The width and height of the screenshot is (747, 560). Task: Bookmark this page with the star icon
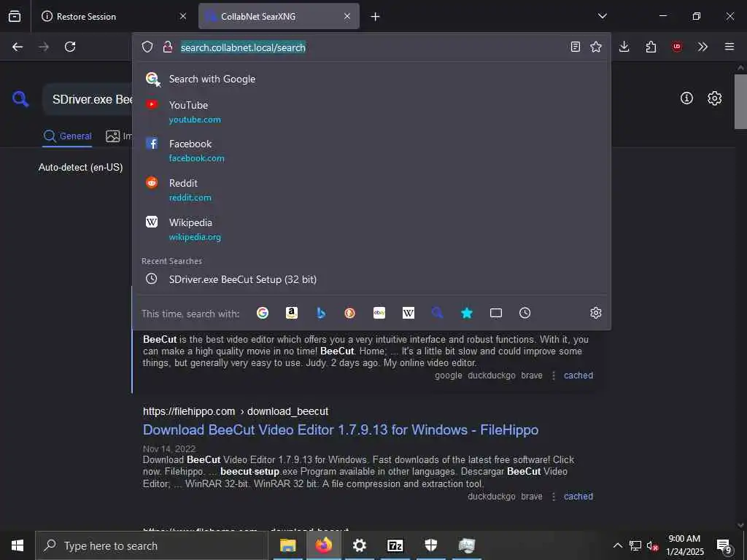tap(595, 47)
